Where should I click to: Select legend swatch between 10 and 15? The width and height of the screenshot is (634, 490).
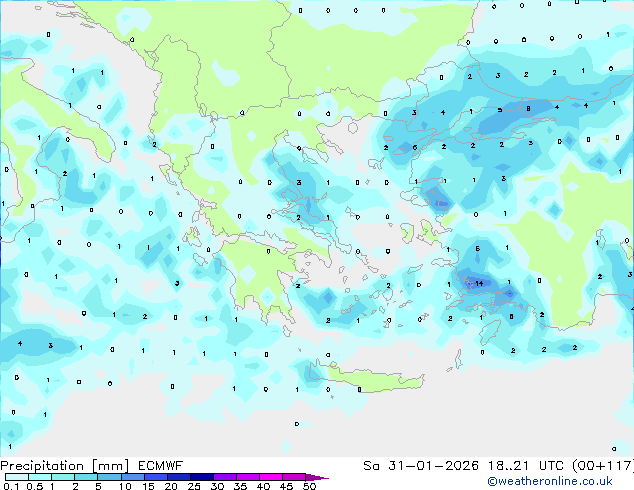coord(133,477)
